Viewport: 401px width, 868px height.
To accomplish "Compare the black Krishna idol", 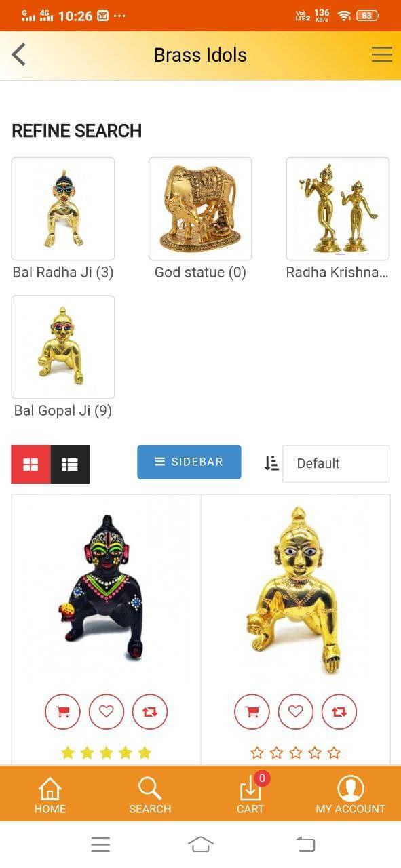I will coord(149,712).
